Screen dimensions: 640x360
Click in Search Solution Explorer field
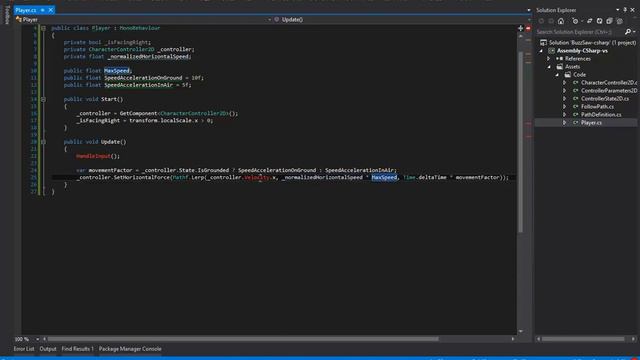579,32
